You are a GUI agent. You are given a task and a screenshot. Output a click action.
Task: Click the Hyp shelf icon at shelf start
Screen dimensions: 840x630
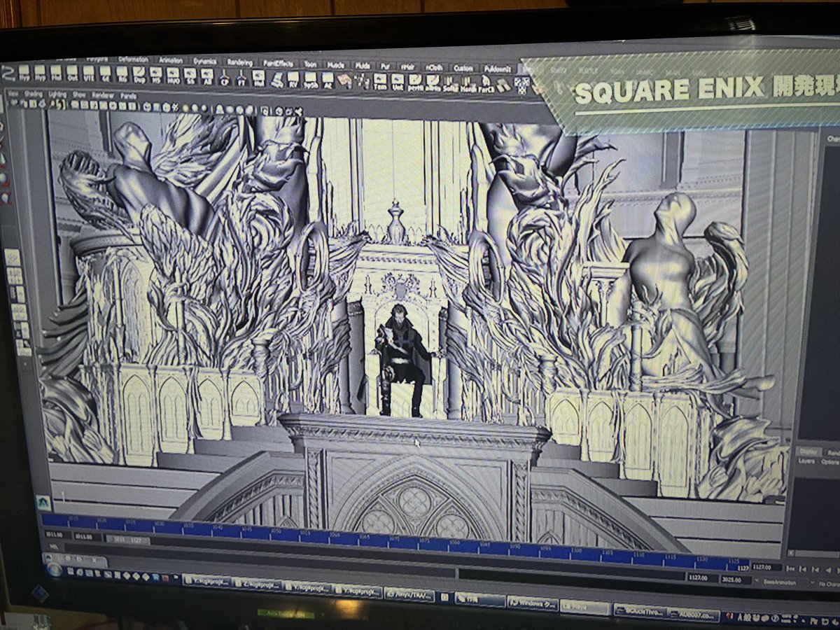pos(24,73)
